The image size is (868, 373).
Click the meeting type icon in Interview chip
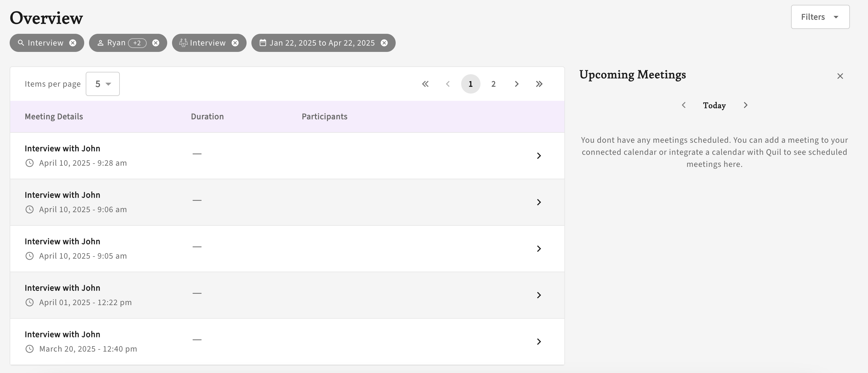183,43
